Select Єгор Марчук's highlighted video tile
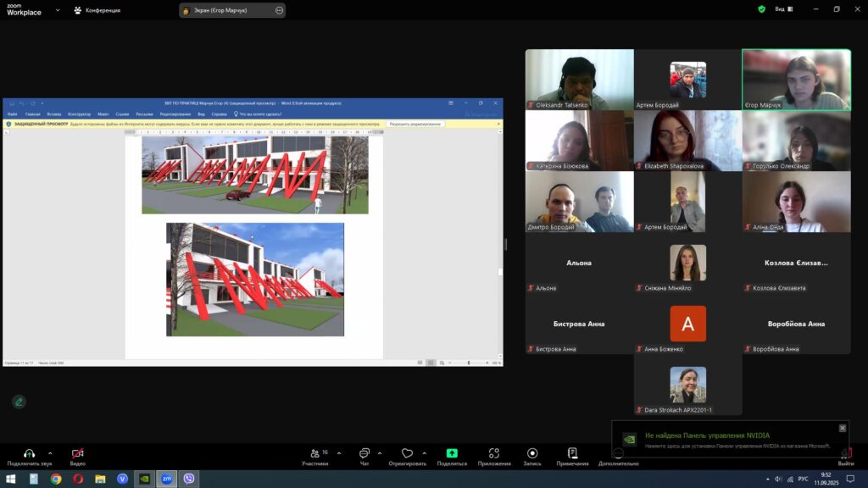Image resolution: width=868 pixels, height=488 pixels. [x=796, y=80]
